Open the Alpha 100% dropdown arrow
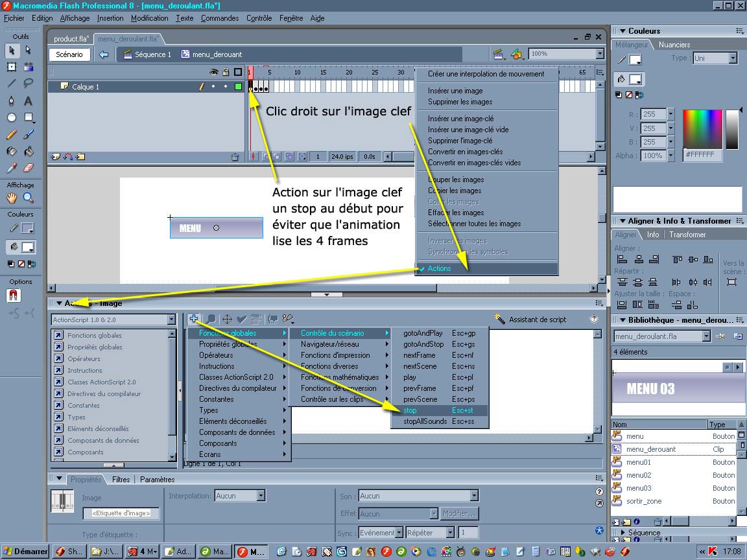747x560 pixels. pos(670,156)
